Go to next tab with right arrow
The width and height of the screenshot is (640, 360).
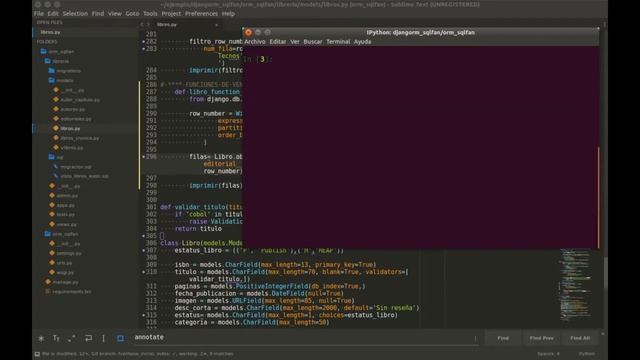pyautogui.click(x=148, y=24)
